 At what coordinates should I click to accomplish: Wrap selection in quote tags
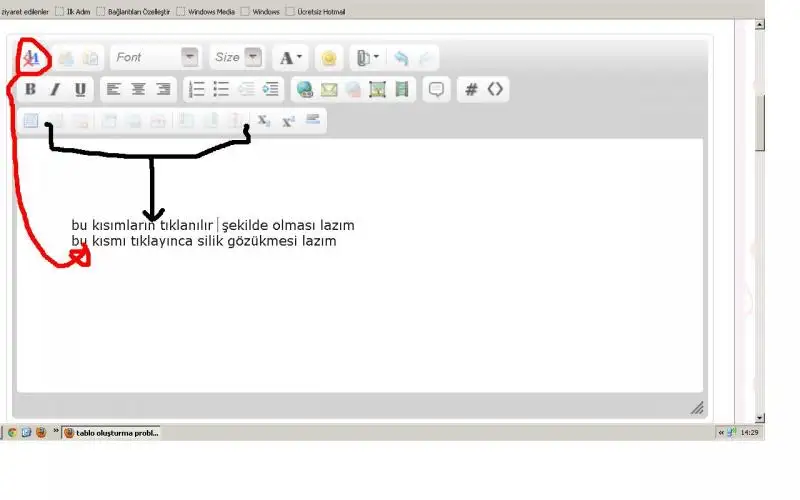(436, 89)
